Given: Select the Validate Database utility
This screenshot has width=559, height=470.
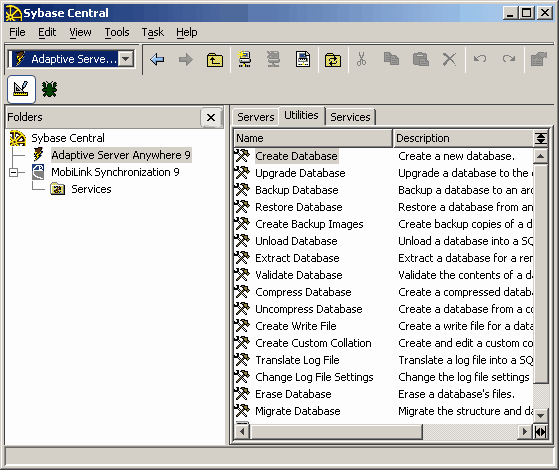Looking at the screenshot, I should [x=299, y=275].
